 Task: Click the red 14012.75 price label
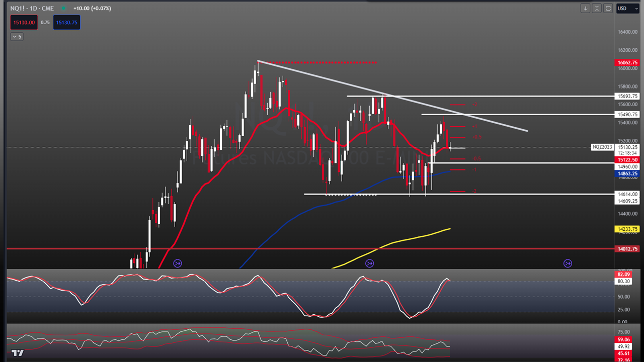[x=627, y=249]
